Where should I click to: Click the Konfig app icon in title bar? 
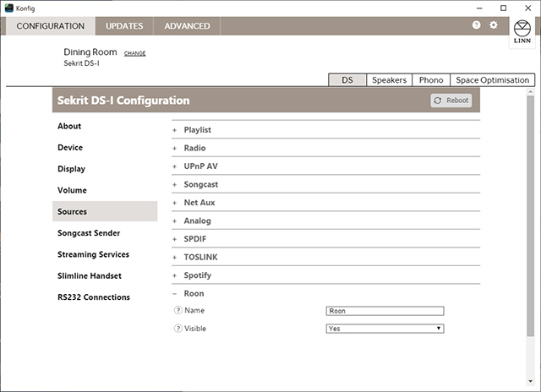point(9,8)
